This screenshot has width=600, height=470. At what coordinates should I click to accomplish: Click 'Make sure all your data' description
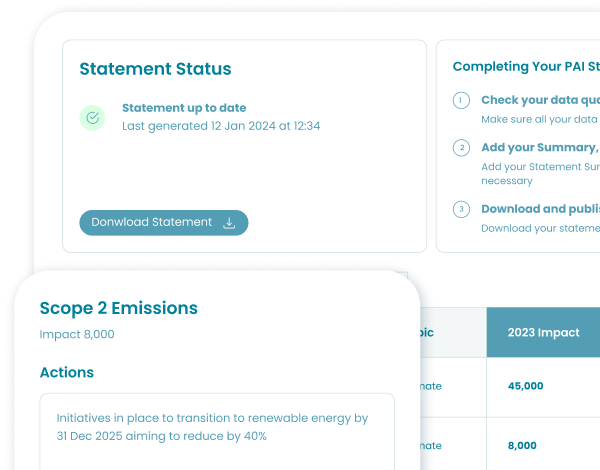pos(540,119)
